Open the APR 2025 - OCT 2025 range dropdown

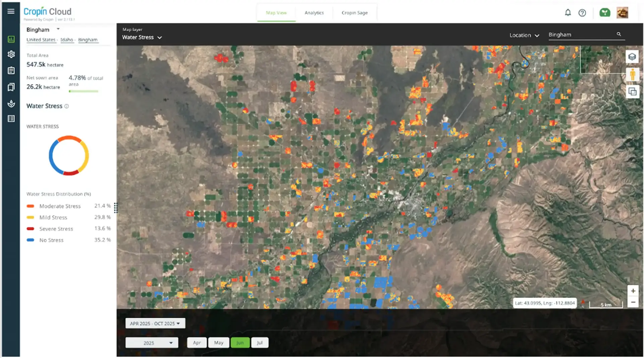pyautogui.click(x=155, y=323)
